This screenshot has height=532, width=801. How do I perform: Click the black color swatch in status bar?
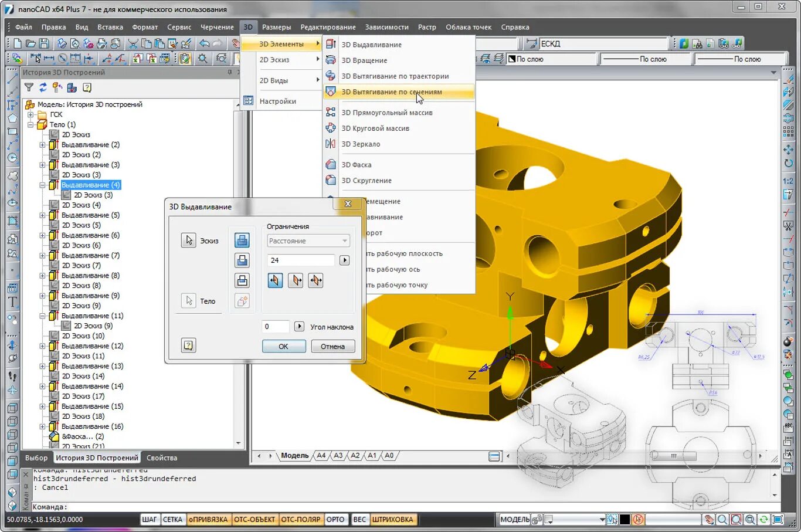(624, 519)
